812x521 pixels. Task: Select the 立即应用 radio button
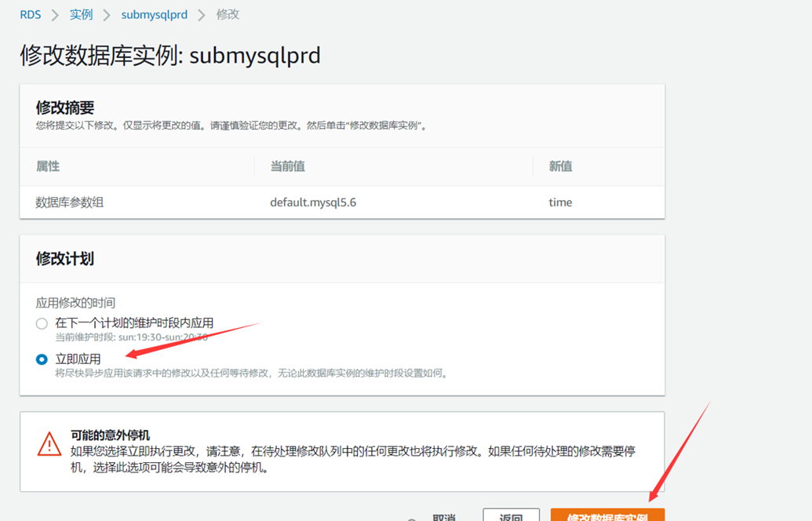tap(41, 359)
